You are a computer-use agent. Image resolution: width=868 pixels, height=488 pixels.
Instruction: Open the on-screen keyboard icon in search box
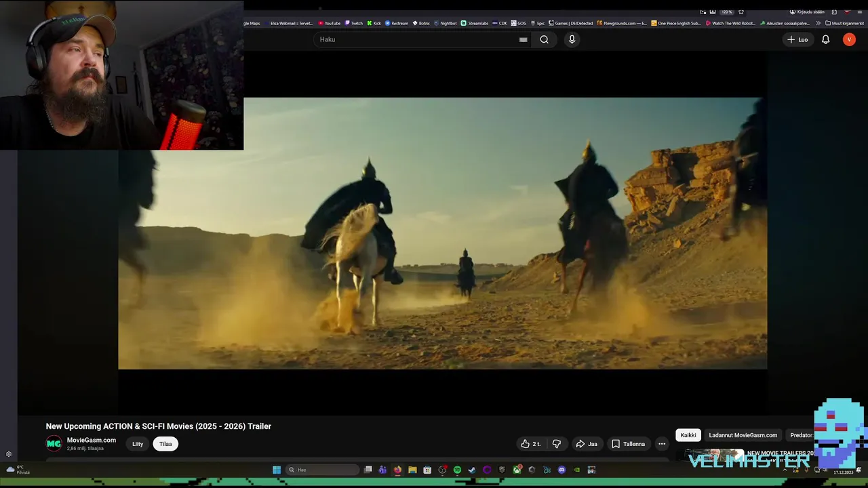point(523,39)
